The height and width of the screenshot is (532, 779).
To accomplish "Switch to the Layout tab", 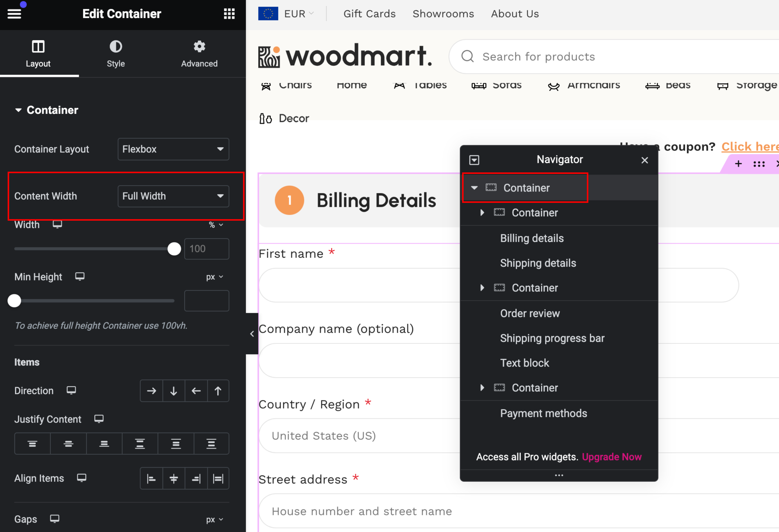I will click(38, 54).
